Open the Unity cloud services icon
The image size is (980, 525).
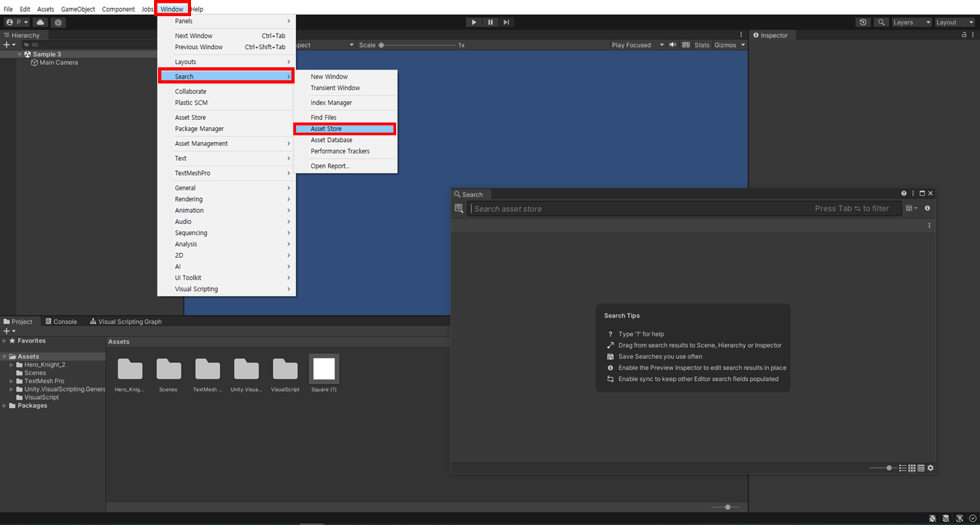tap(40, 22)
